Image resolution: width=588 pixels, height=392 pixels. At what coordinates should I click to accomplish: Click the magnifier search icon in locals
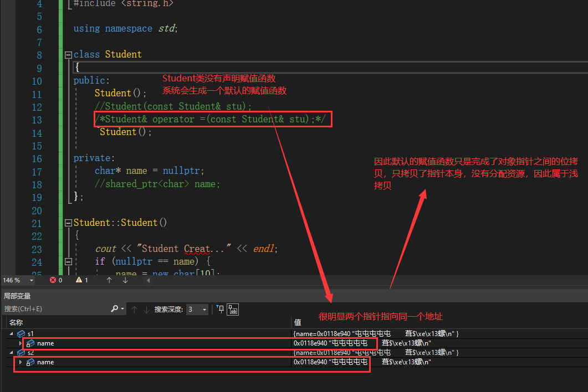point(114,308)
